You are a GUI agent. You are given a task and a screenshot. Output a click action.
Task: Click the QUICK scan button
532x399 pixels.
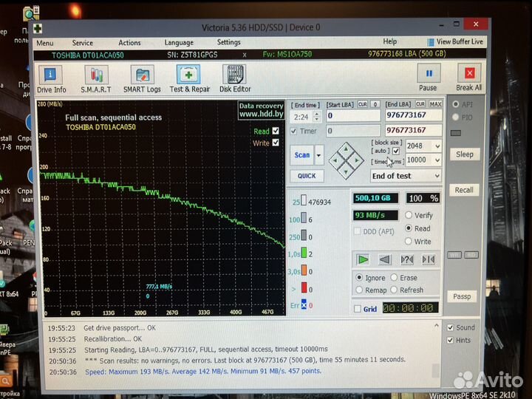coord(307,176)
